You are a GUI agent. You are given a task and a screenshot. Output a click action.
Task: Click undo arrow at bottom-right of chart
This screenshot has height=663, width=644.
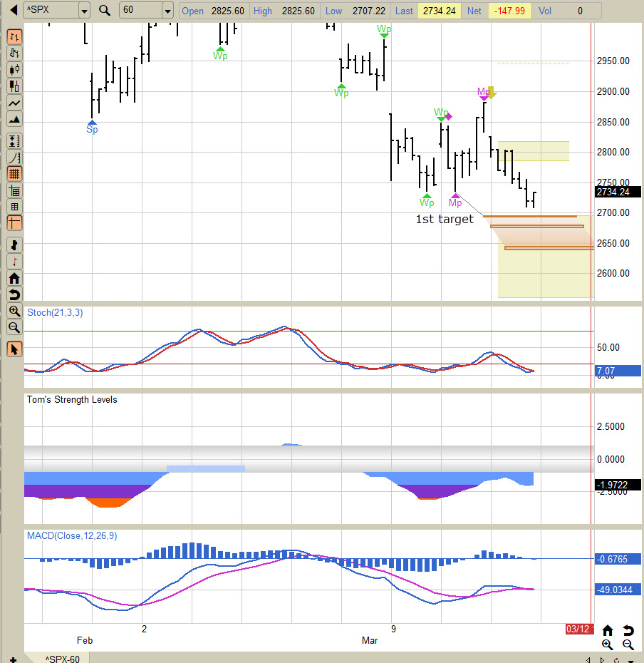tap(628, 630)
